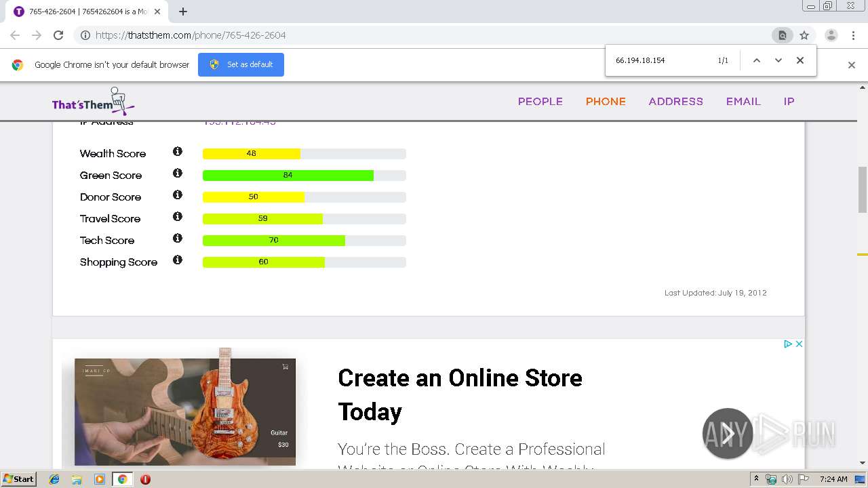Click the find-in-page magnifier icon in address bar

click(x=782, y=35)
